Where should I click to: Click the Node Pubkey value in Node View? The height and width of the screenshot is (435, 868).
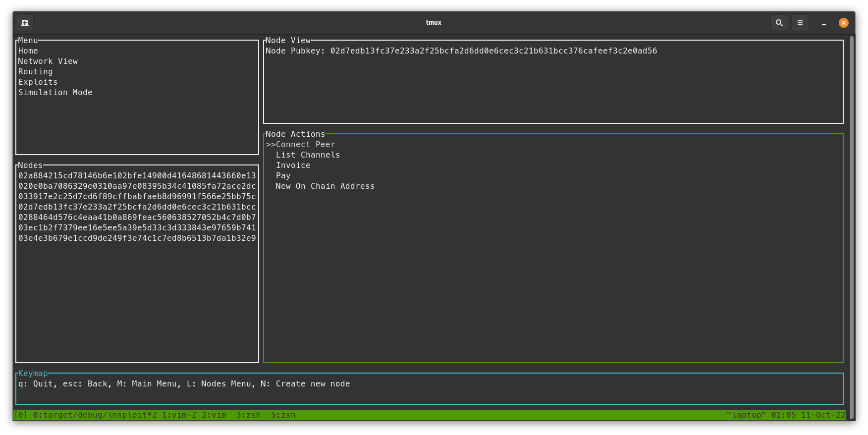(x=494, y=51)
